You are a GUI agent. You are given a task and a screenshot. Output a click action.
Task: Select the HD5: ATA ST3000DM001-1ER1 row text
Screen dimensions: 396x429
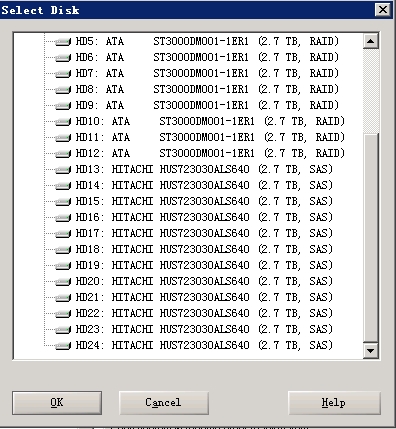(x=207, y=41)
